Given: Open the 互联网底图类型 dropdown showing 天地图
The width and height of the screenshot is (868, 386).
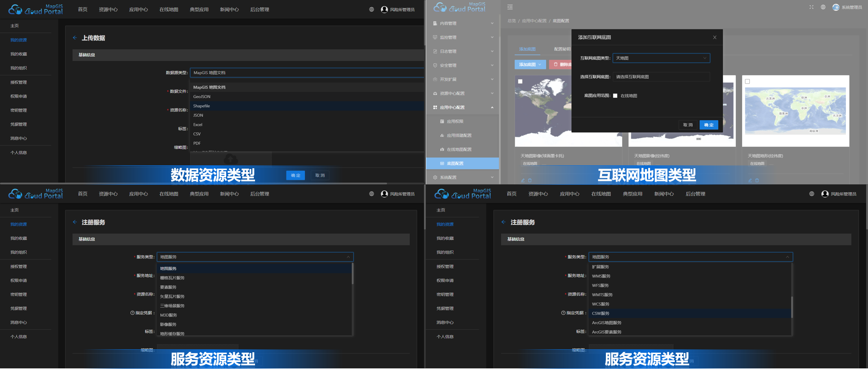Looking at the screenshot, I should pos(661,58).
